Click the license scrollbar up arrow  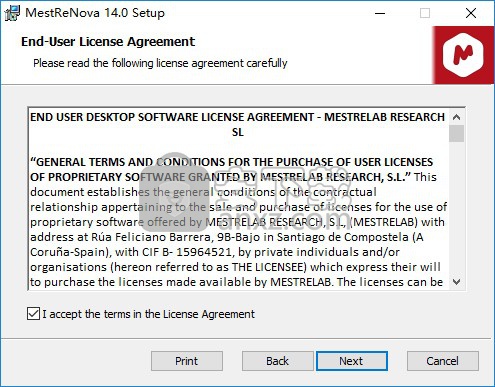456,117
